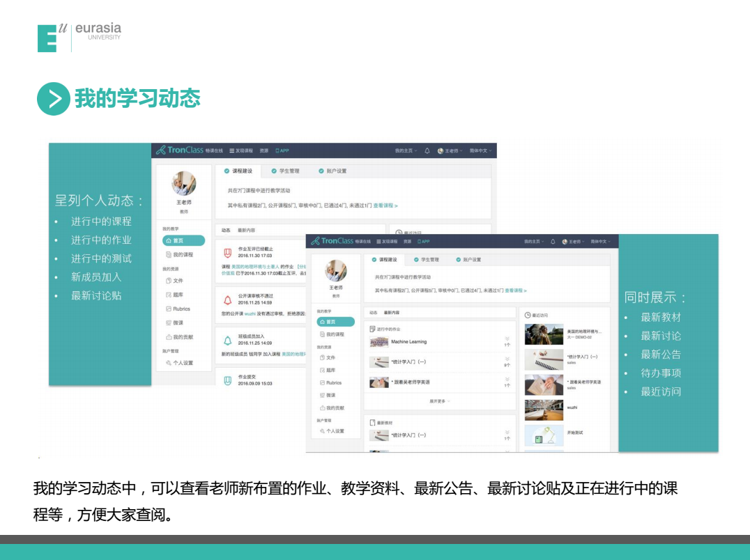Image resolution: width=750 pixels, height=560 pixels.
Task: Click 王老师 profile avatar in rear window sidebar
Action: (x=184, y=183)
